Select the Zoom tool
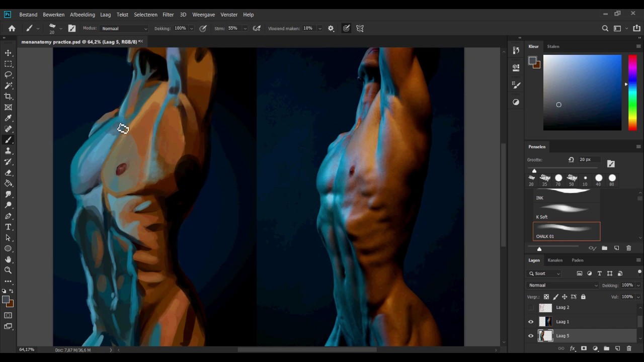The height and width of the screenshot is (362, 644). click(x=8, y=270)
